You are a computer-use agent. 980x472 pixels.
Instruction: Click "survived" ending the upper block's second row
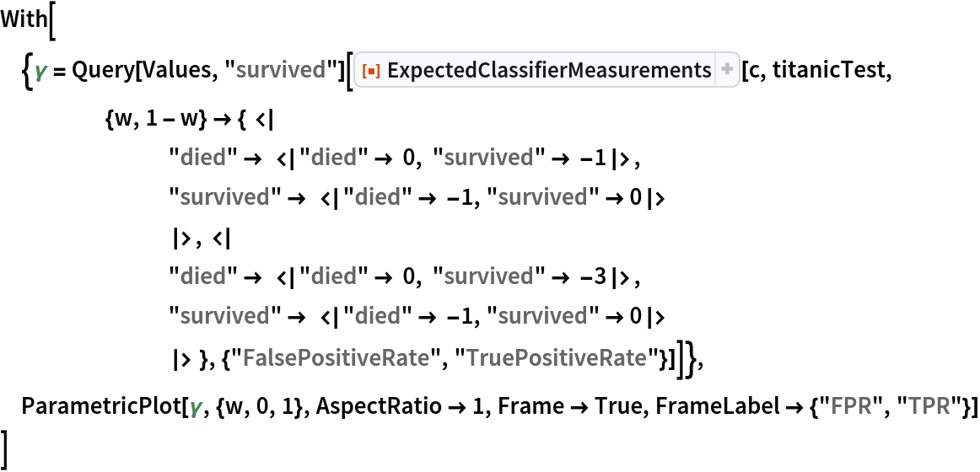542,197
